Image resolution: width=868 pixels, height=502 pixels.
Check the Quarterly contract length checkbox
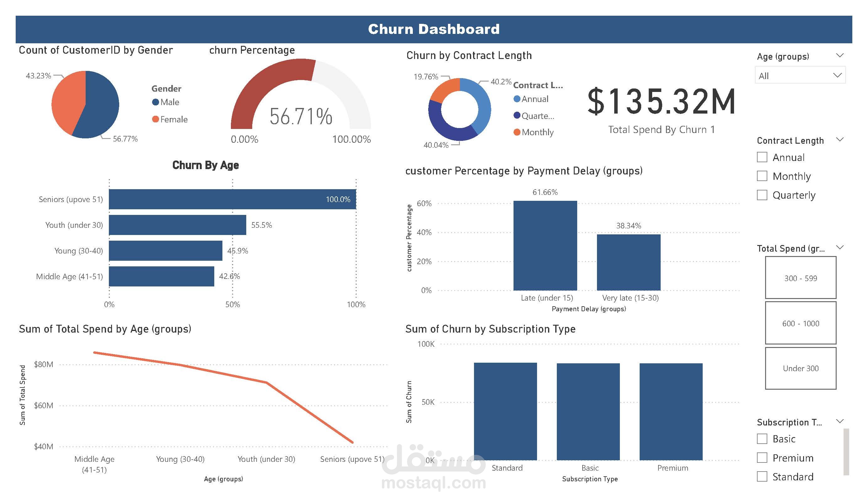(x=762, y=195)
